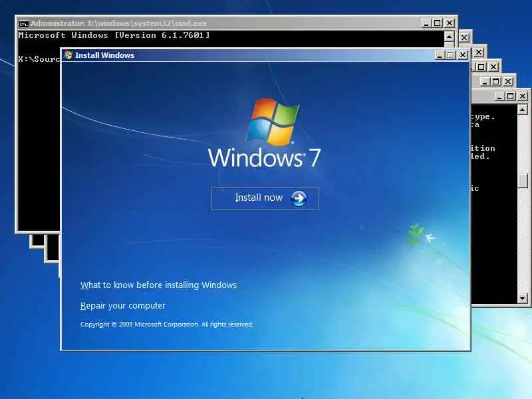The image size is (532, 399).
Task: Open What to know before installing Windows
Action: (158, 285)
